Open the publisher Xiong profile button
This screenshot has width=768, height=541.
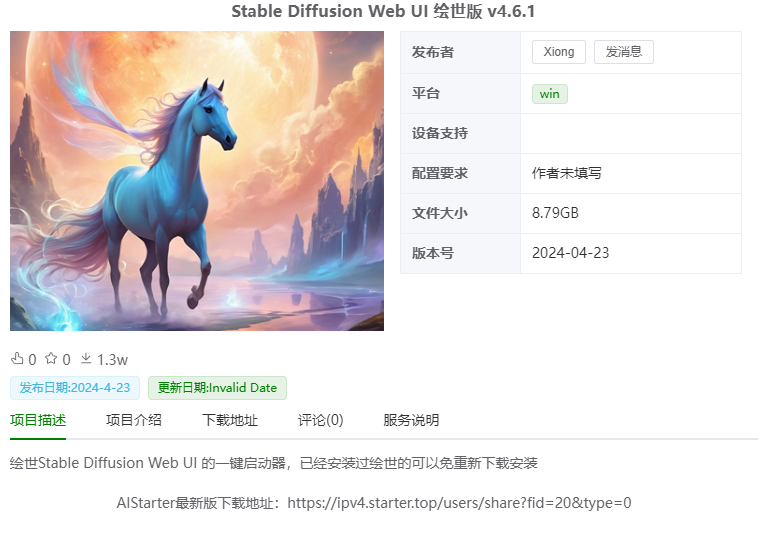pos(559,52)
